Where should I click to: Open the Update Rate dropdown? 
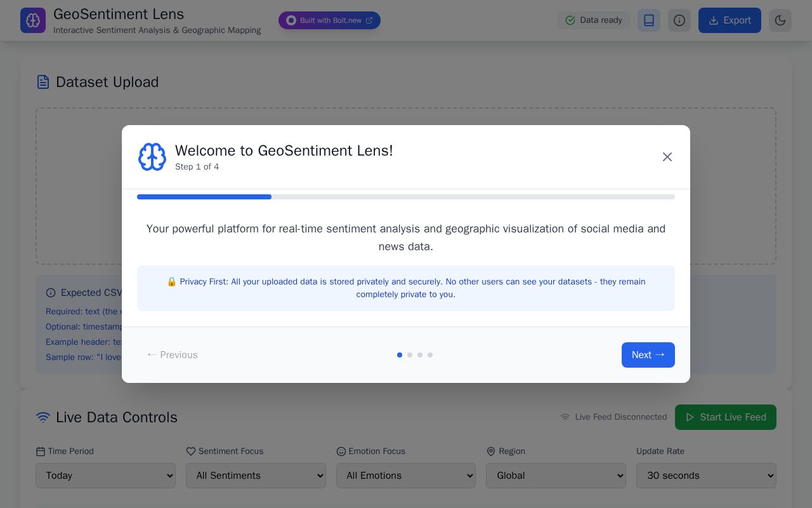[706, 476]
